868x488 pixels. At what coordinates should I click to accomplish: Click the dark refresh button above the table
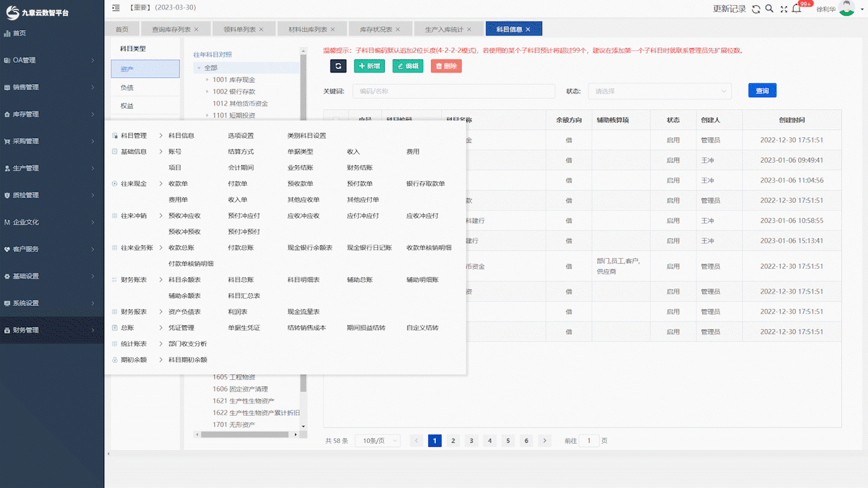coord(338,65)
